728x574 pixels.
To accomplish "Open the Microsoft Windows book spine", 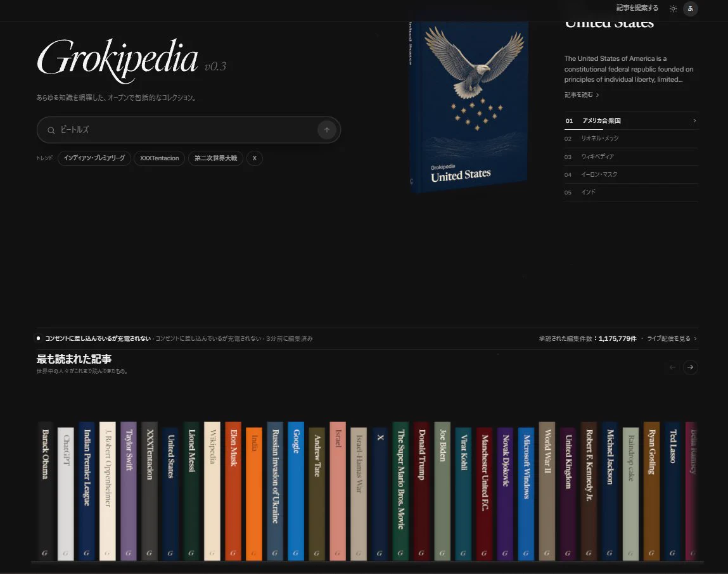I will [x=526, y=494].
